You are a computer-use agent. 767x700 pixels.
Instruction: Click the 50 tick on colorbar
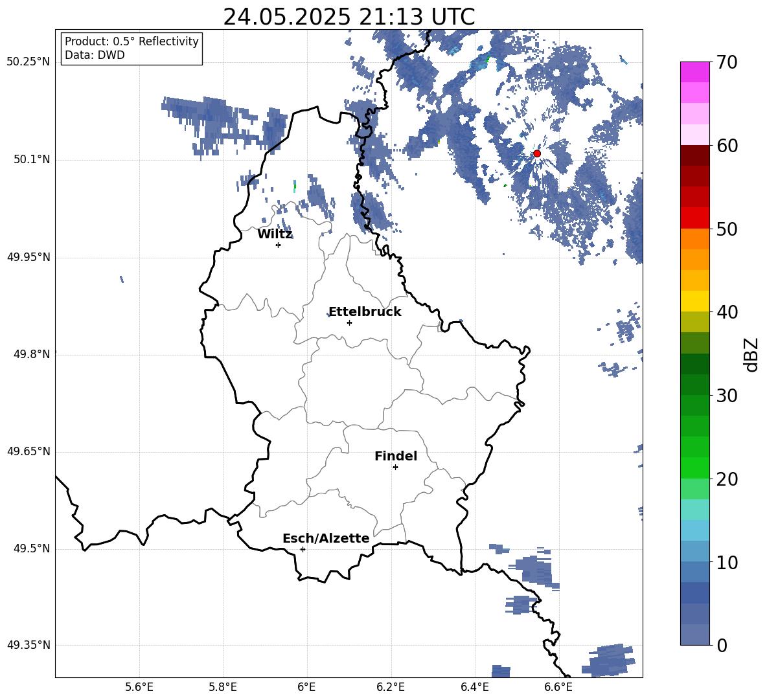[x=727, y=229]
